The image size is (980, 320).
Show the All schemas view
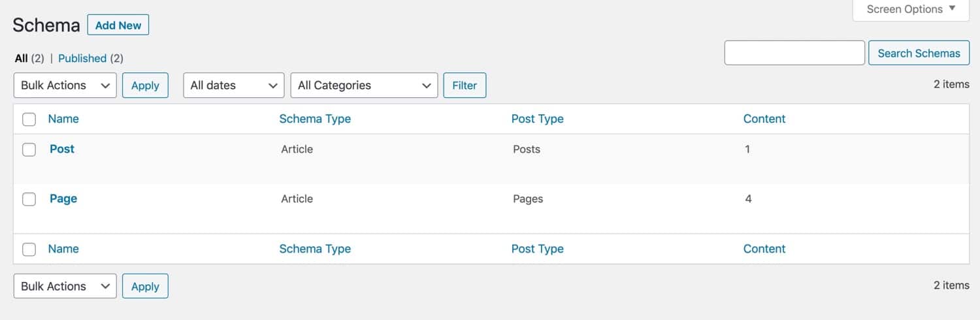point(22,58)
